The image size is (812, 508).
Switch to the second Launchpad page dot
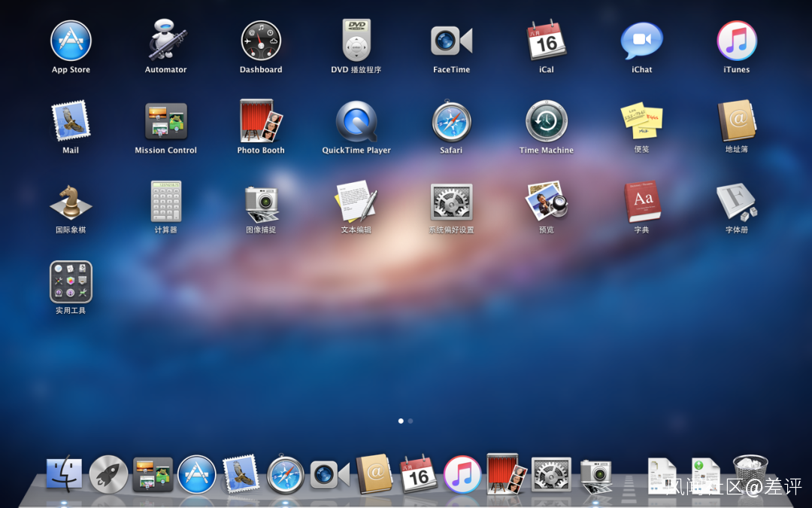pyautogui.click(x=411, y=421)
